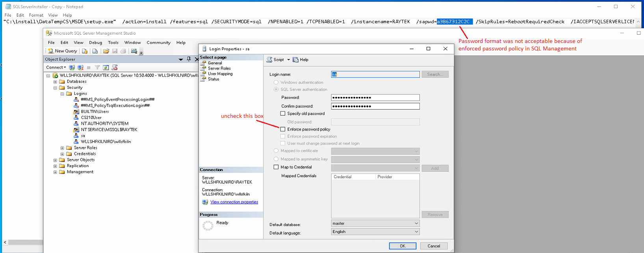Screen dimensions: 644x253
Task: Click the Stop square icon in Object Explorer
Action: pyautogui.click(x=89, y=67)
